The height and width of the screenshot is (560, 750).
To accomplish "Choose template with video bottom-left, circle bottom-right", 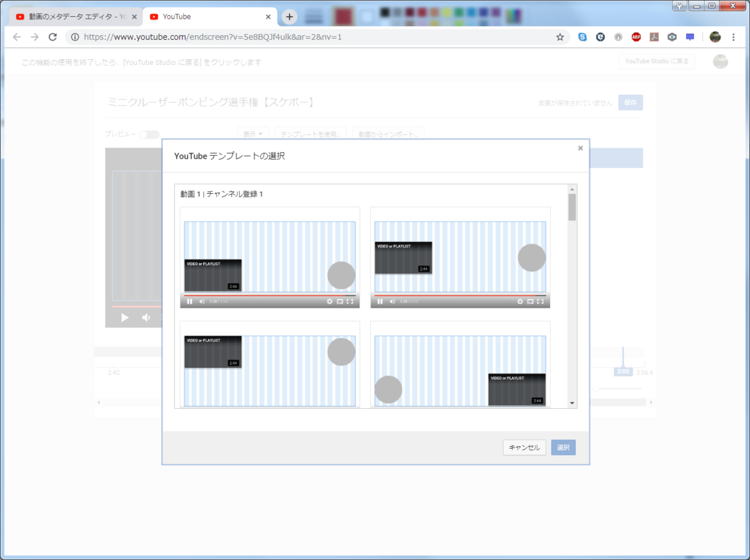I will [270, 257].
